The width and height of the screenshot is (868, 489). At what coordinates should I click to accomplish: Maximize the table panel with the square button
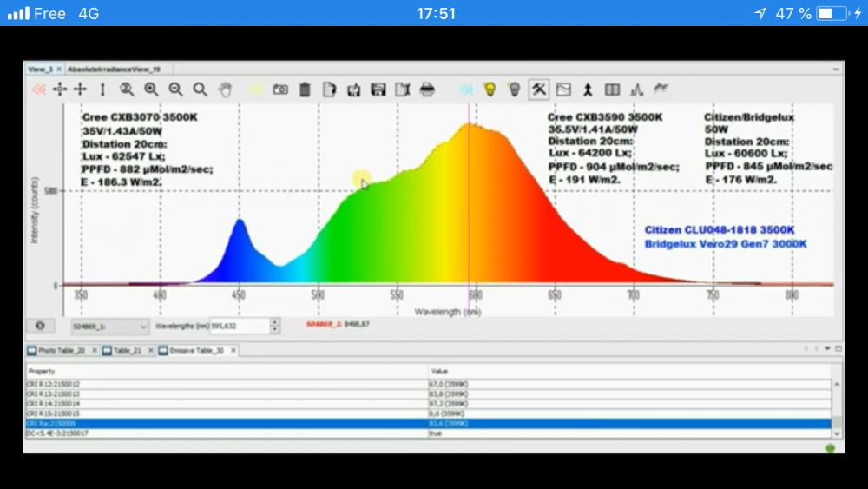tap(838, 348)
